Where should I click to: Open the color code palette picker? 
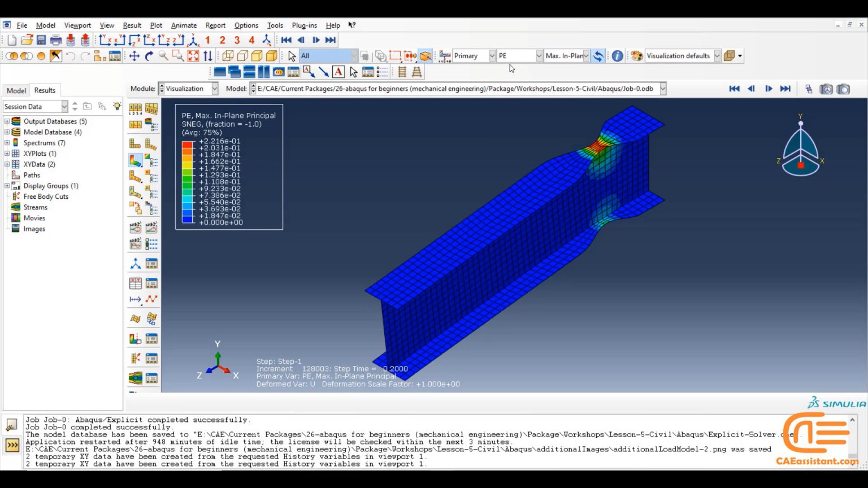pos(636,55)
